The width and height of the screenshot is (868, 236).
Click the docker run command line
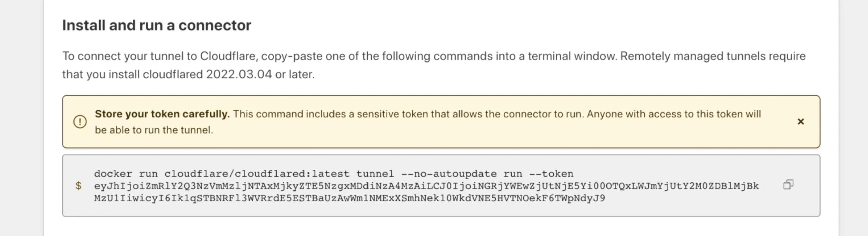(333, 174)
